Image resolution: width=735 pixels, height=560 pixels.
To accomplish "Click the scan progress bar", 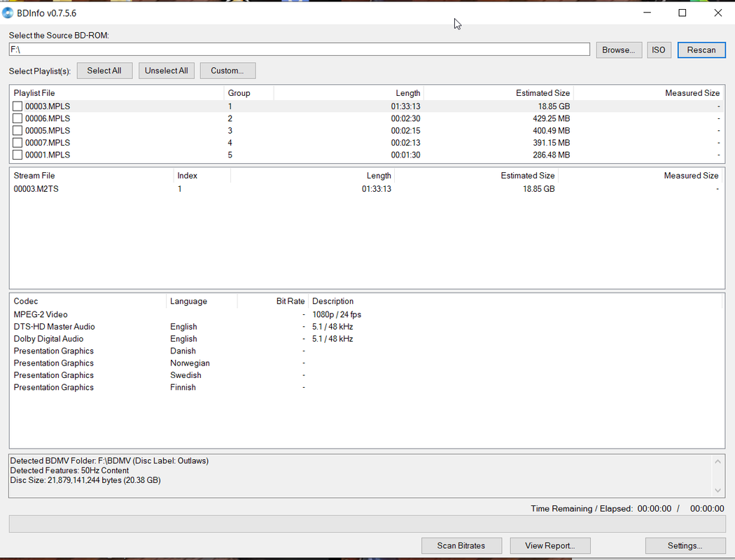I will [x=367, y=524].
